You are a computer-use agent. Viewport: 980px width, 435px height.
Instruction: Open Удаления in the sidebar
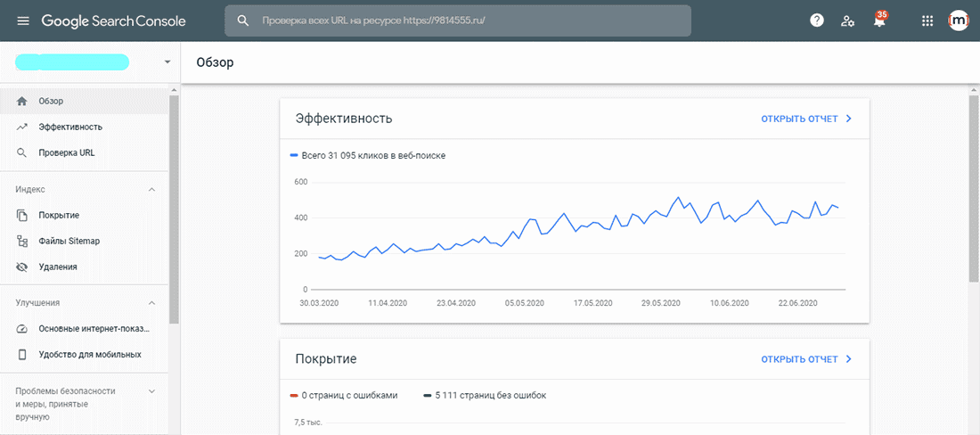[x=85, y=267]
